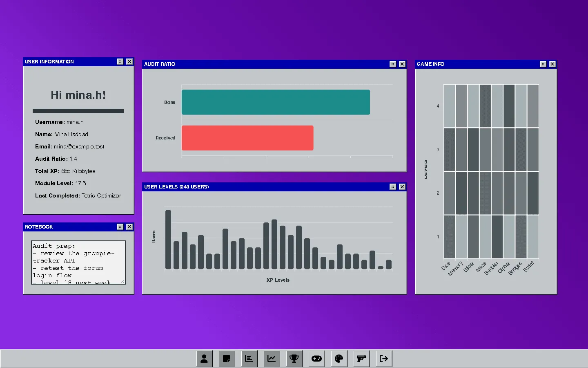588x368 pixels.
Task: Close the User Information window
Action: tap(129, 62)
